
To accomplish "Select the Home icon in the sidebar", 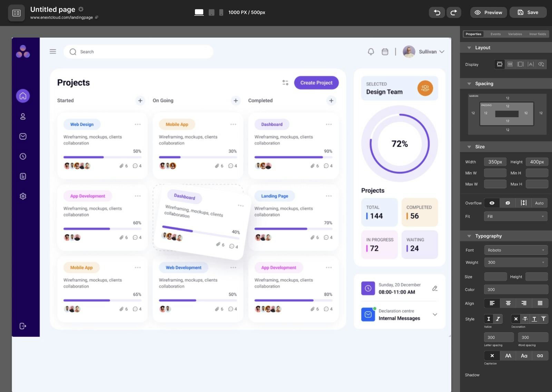I will coord(23,96).
